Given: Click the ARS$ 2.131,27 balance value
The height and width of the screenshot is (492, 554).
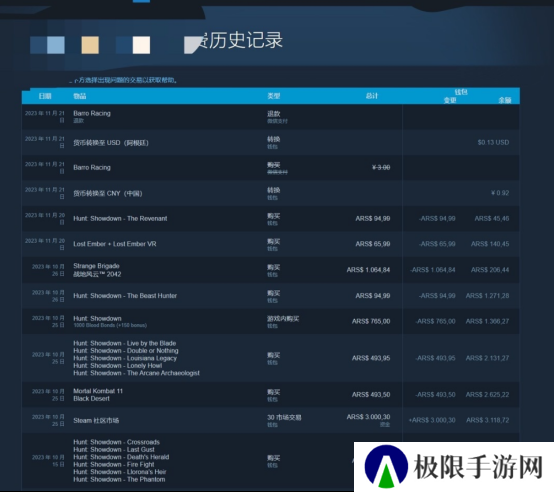Looking at the screenshot, I should [487, 358].
